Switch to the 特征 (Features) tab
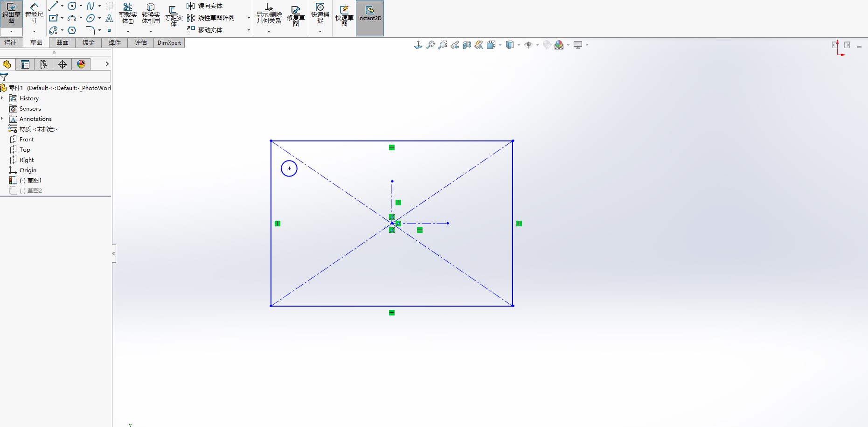Viewport: 868px width, 427px height. coord(10,43)
